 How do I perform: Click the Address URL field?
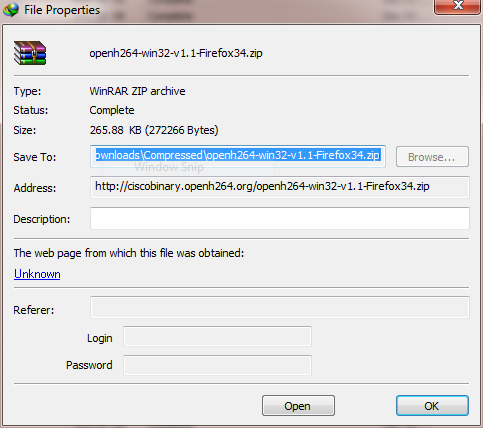[x=280, y=187]
